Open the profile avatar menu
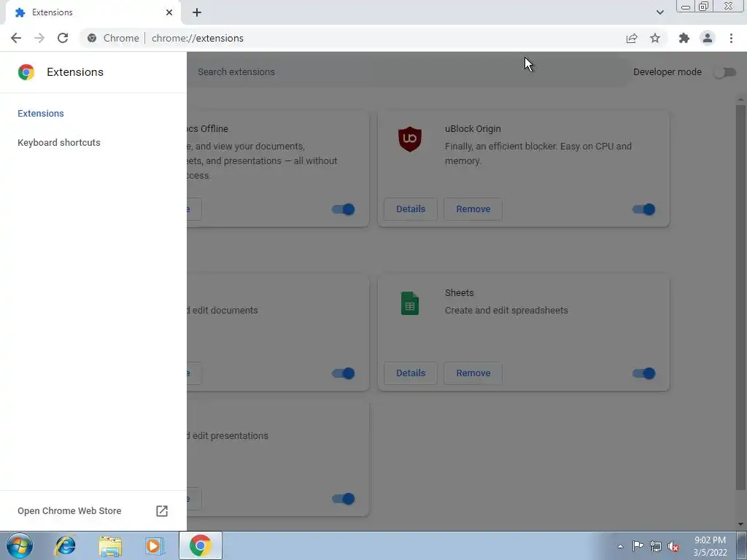Viewport: 747px width, 560px height. click(708, 38)
